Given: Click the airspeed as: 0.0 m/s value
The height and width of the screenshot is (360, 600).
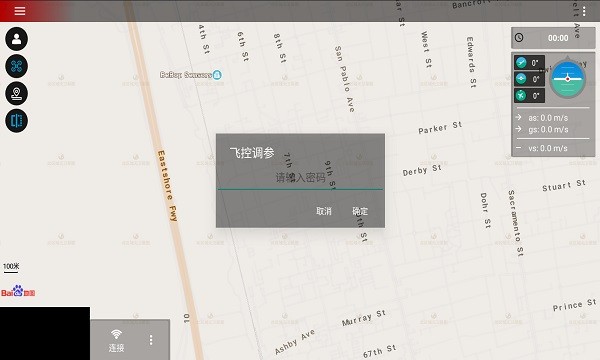Looking at the screenshot, I should click(548, 118).
